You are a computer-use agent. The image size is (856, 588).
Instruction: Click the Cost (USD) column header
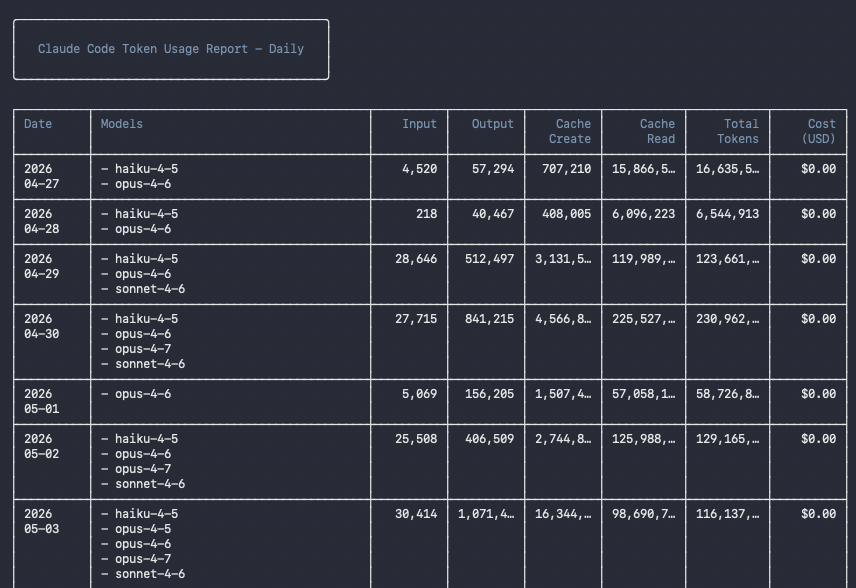[x=818, y=132]
